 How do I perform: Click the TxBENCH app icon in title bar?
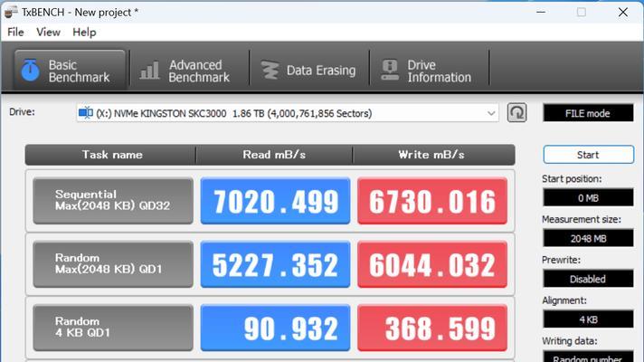point(11,12)
